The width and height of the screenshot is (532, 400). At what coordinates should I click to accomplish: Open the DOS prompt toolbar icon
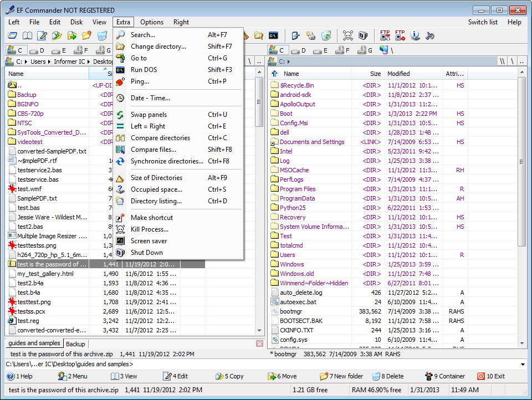[274, 35]
